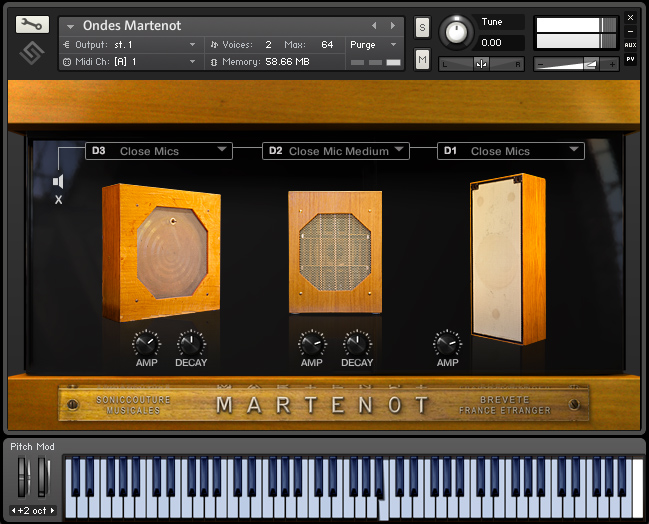Go to next instrument preset arrow

click(x=392, y=26)
